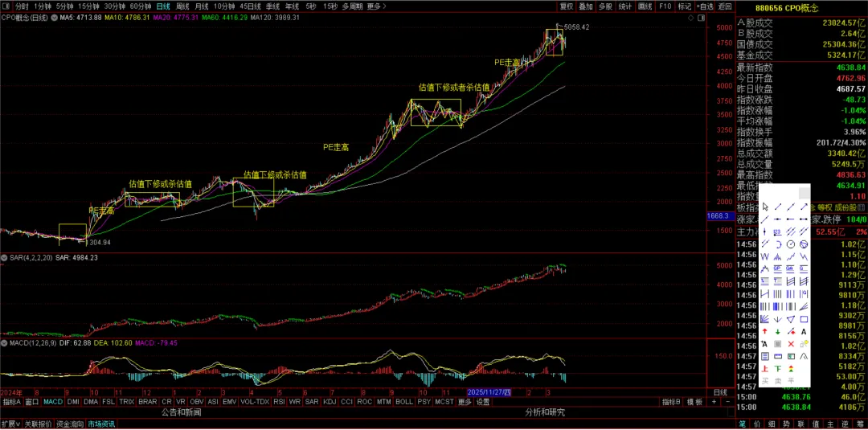
Task: Open the 更多 indicators list
Action: coord(465,402)
